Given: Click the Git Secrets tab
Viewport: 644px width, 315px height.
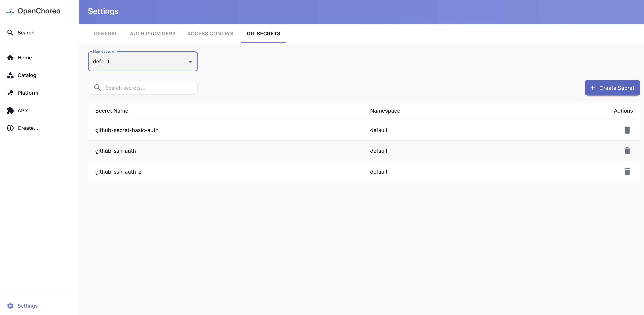Looking at the screenshot, I should (x=263, y=34).
